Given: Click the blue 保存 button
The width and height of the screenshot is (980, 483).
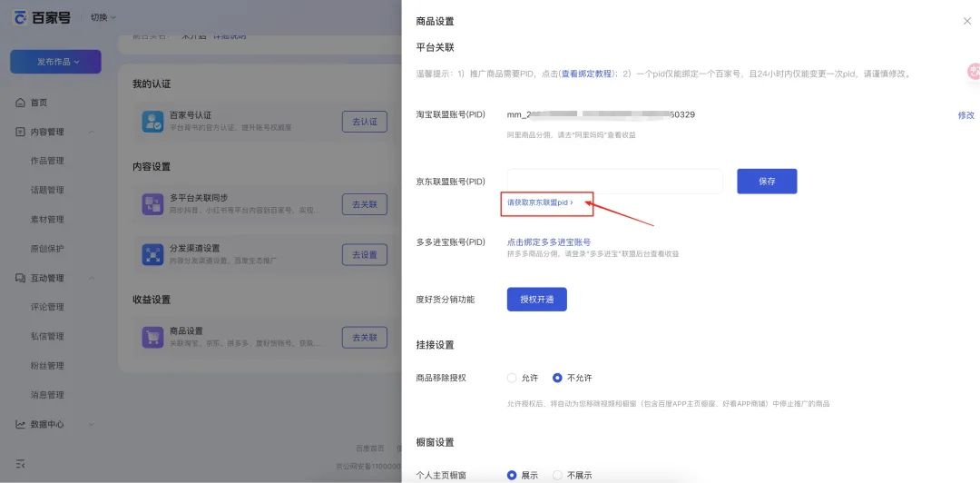Looking at the screenshot, I should point(767,181).
